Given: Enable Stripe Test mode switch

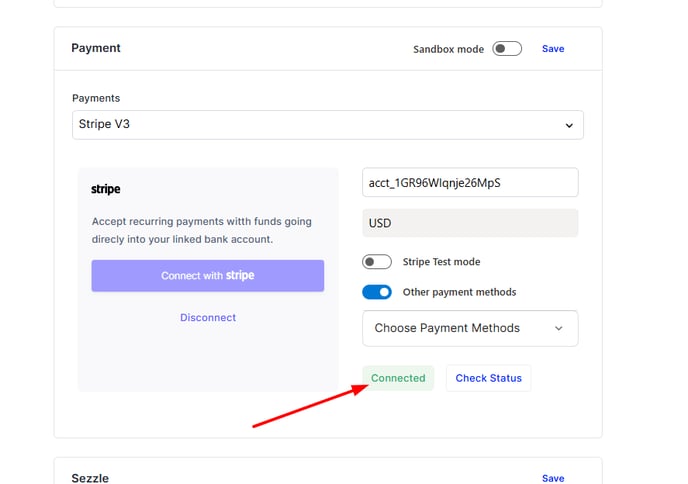Looking at the screenshot, I should 376,262.
